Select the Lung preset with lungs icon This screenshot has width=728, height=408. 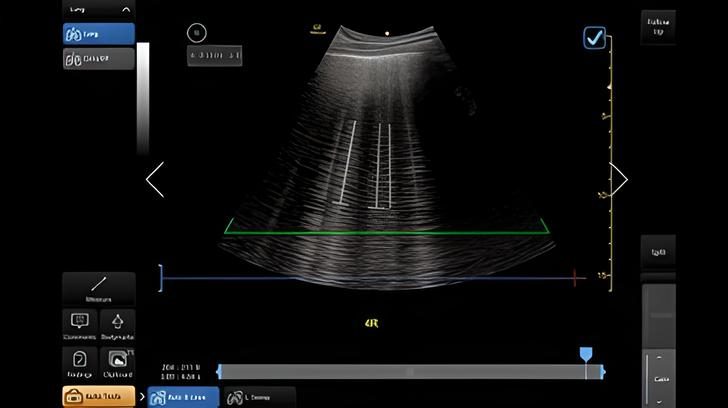98,34
